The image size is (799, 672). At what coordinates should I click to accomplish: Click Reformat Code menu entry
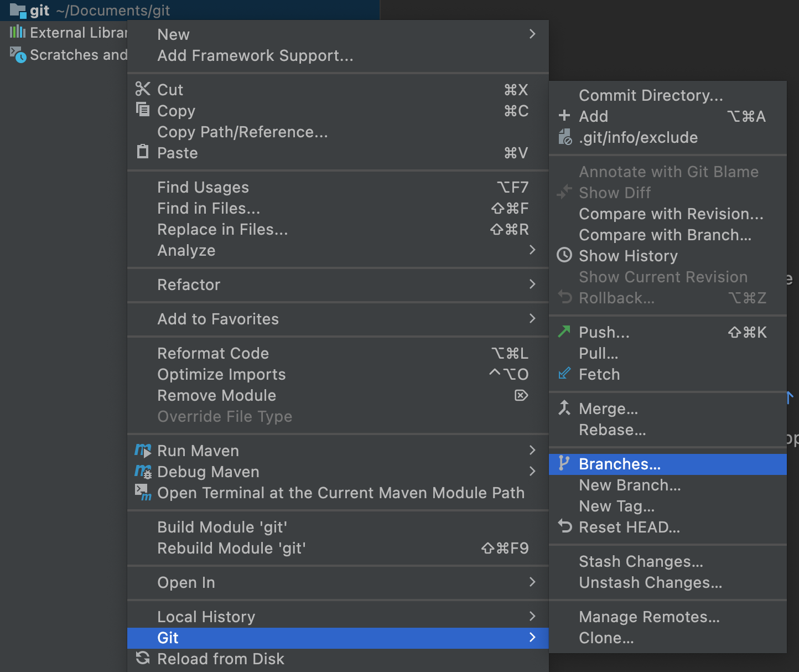tap(213, 353)
